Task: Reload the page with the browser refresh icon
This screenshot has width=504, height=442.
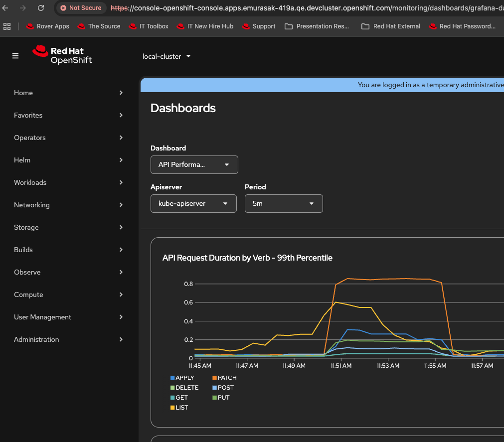Action: tap(41, 8)
